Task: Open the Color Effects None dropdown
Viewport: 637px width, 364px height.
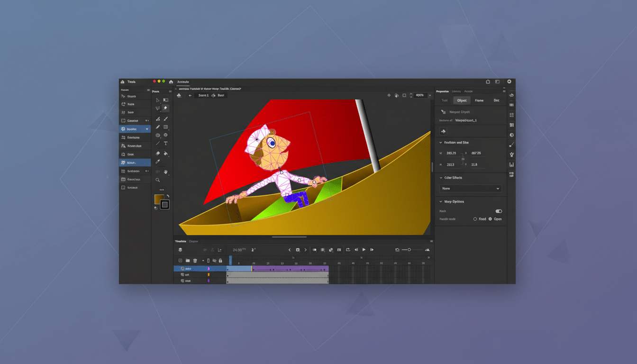Action: pyautogui.click(x=469, y=188)
